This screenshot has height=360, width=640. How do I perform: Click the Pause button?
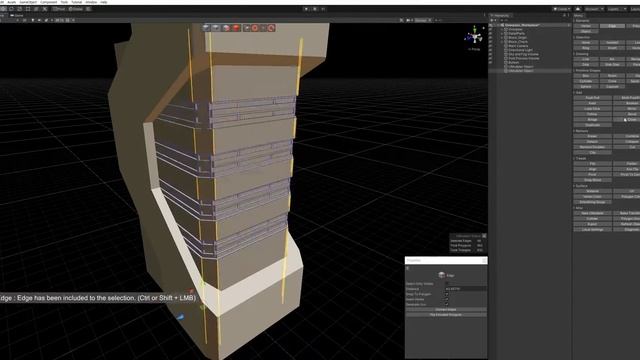[315, 9]
